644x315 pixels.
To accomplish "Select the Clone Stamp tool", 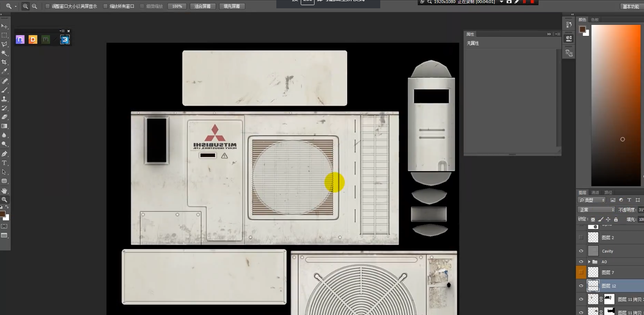I will coord(4,99).
